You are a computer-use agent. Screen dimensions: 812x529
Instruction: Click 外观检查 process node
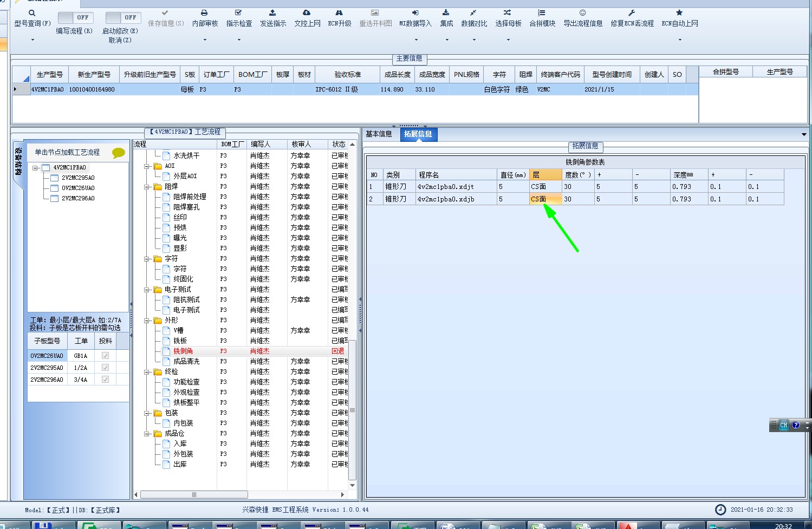click(186, 392)
